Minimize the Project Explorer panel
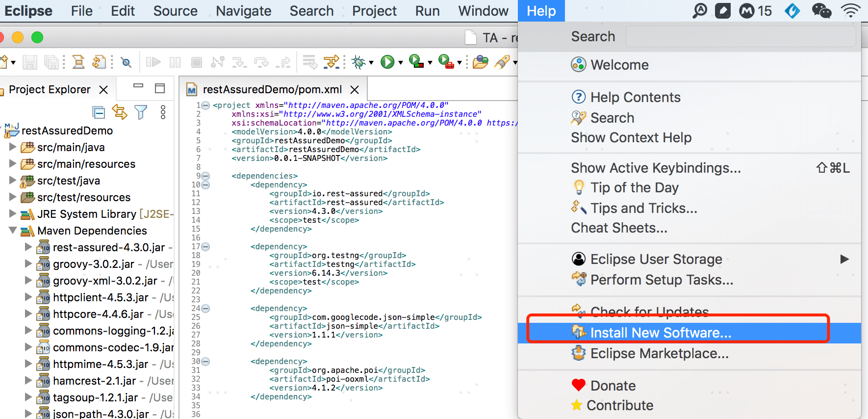The width and height of the screenshot is (868, 419). 138,86
